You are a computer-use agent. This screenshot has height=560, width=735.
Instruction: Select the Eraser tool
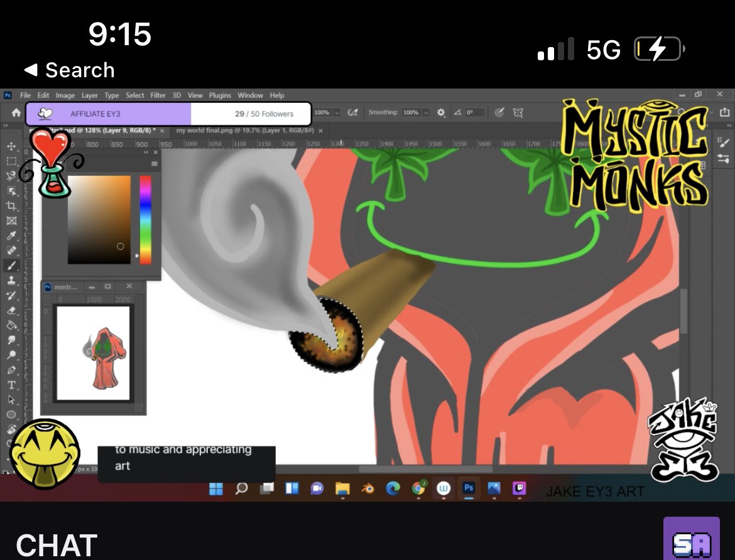click(13, 310)
